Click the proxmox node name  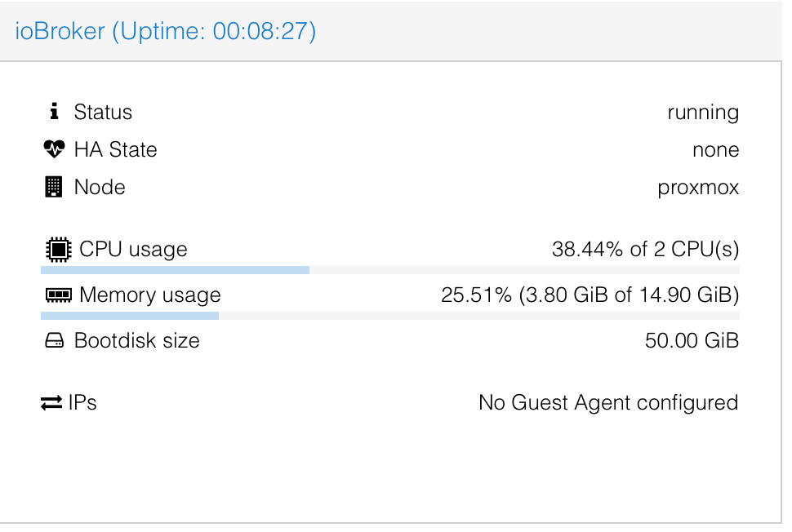[698, 188]
